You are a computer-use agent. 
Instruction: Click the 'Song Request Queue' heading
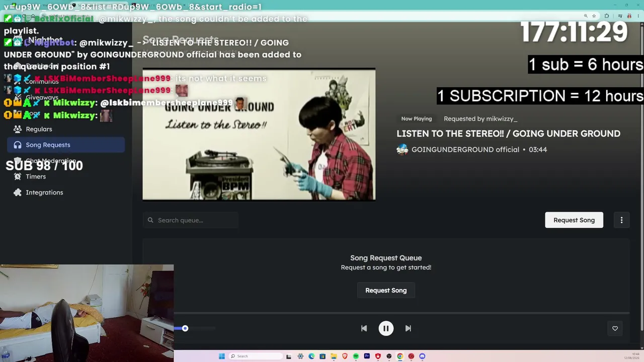pyautogui.click(x=386, y=258)
